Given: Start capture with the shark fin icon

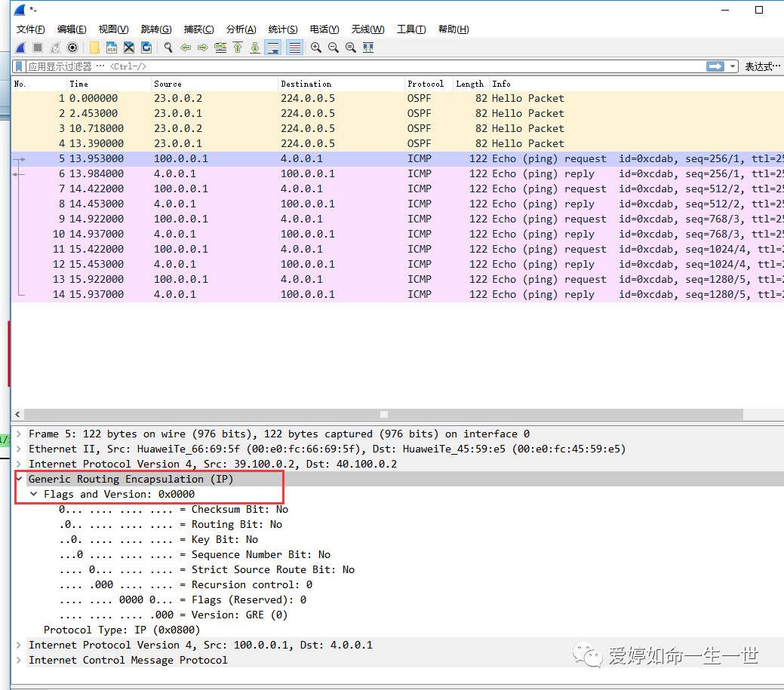Looking at the screenshot, I should point(20,48).
